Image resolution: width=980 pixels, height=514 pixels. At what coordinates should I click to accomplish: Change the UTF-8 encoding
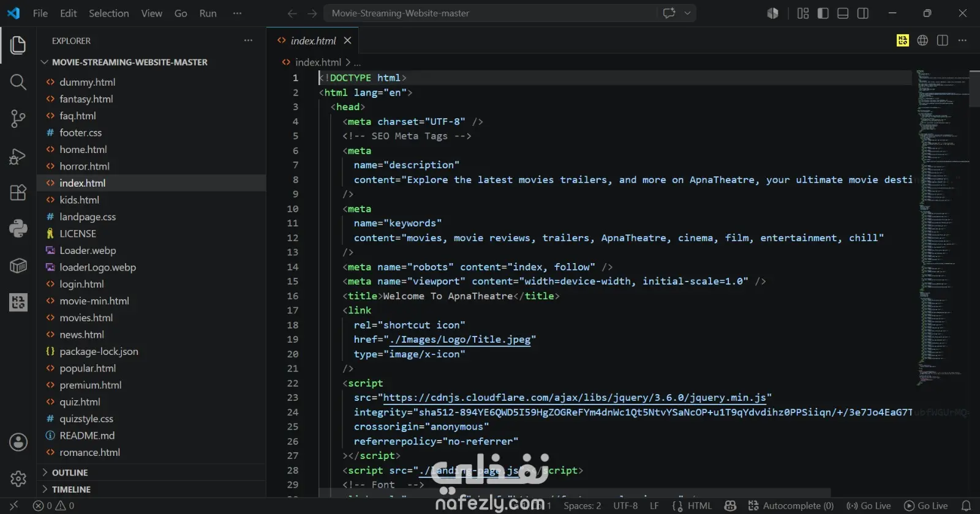625,506
